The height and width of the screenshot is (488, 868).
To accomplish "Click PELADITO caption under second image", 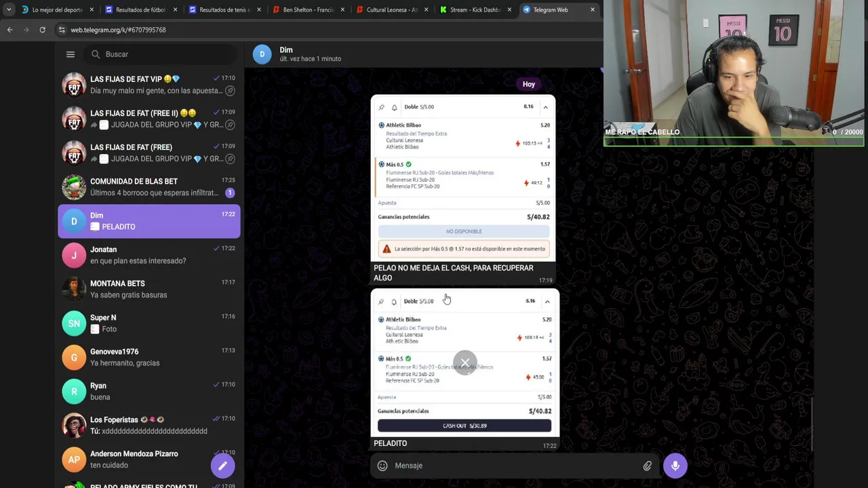I will (391, 443).
